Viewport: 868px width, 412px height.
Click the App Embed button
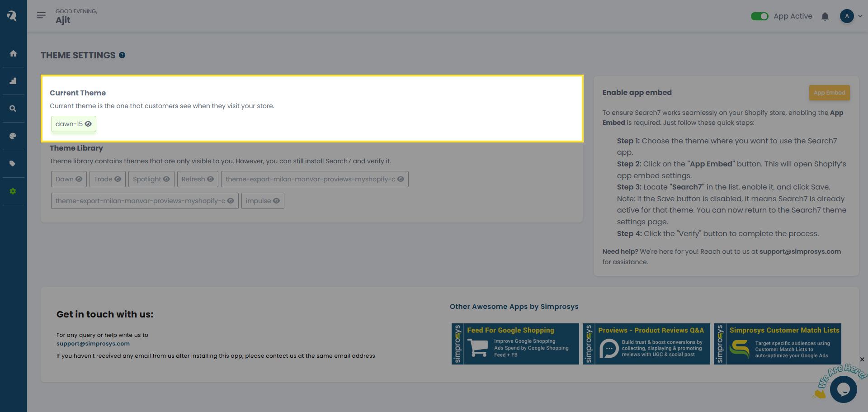pyautogui.click(x=829, y=93)
